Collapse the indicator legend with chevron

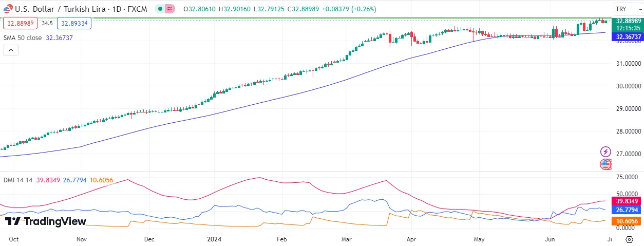coord(11,50)
